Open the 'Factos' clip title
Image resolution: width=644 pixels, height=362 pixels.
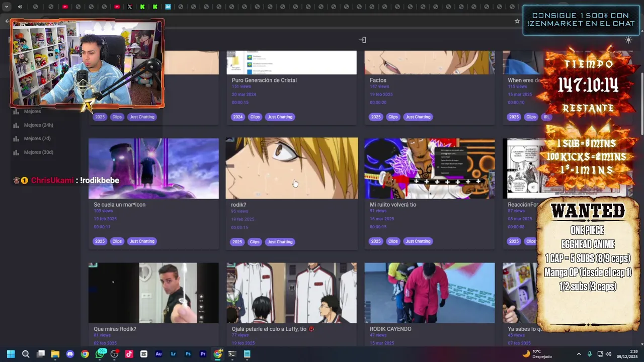378,80
